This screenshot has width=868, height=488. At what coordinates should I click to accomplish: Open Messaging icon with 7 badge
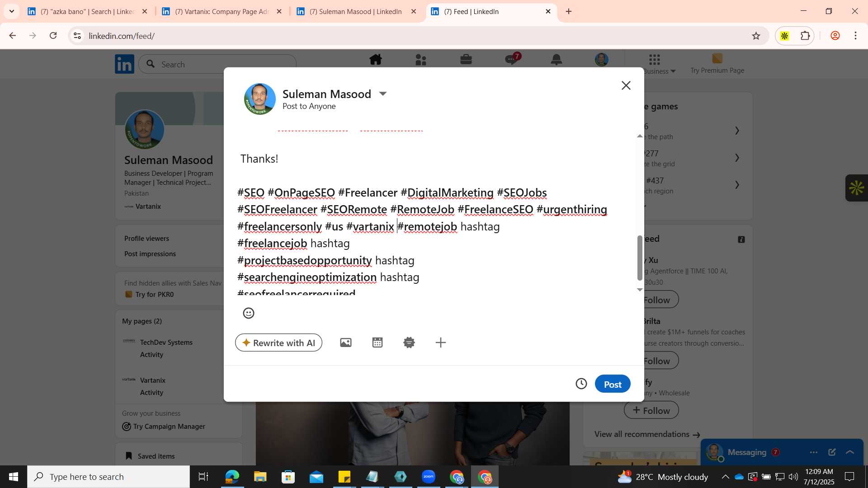click(512, 59)
